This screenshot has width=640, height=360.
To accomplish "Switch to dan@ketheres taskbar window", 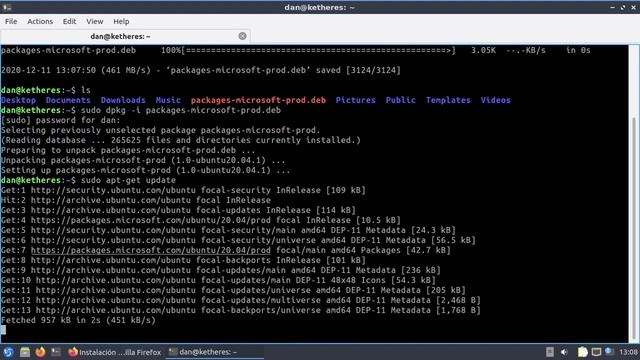I will 214,352.
